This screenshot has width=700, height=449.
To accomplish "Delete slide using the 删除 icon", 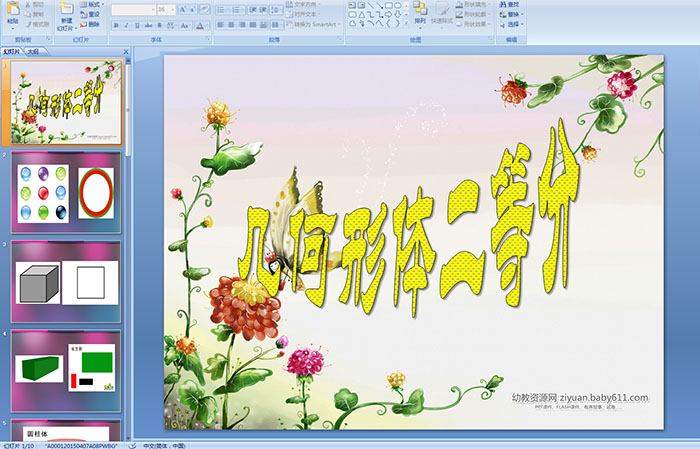I will tap(91, 24).
